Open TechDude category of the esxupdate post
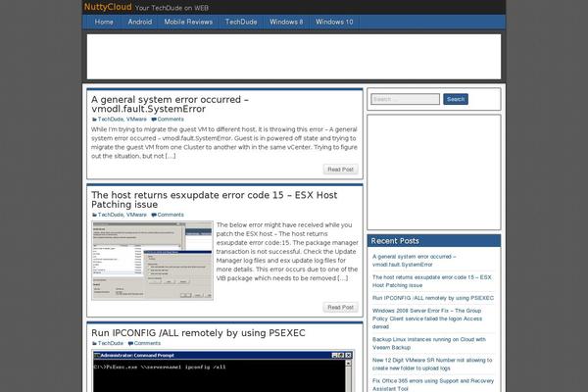588x392 pixels. pos(111,215)
